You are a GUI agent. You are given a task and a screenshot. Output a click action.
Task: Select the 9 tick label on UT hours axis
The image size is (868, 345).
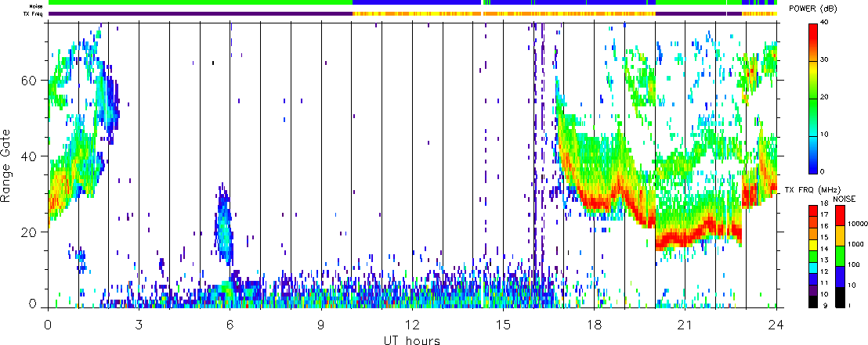coord(321,324)
